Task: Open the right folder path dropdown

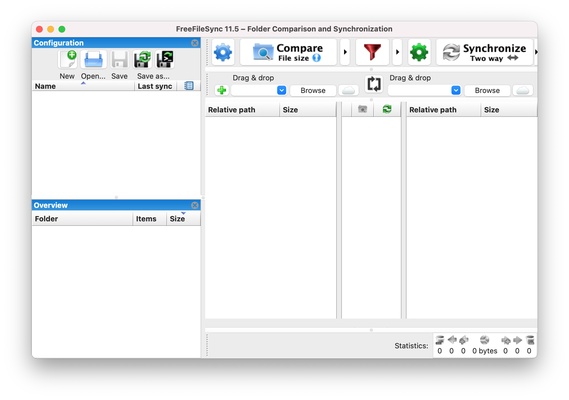Action: click(456, 90)
